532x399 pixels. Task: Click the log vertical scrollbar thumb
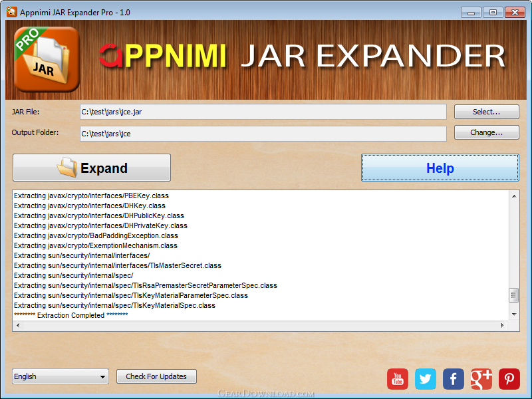[x=513, y=295]
